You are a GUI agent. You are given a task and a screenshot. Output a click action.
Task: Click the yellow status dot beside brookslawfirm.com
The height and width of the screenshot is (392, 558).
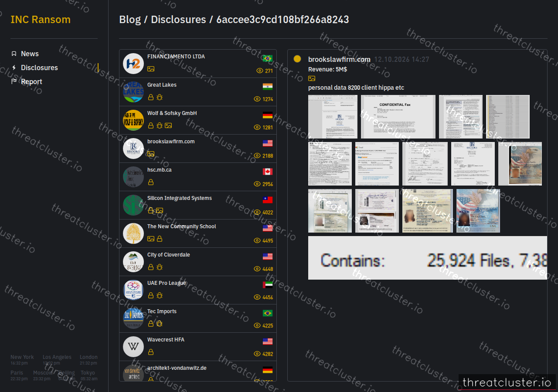coord(297,59)
